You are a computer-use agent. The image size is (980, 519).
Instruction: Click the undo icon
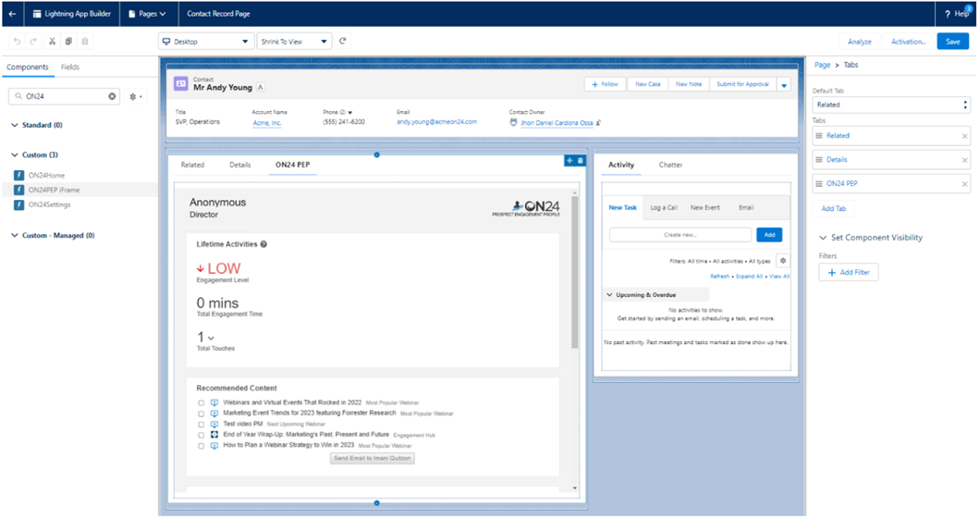(17, 42)
